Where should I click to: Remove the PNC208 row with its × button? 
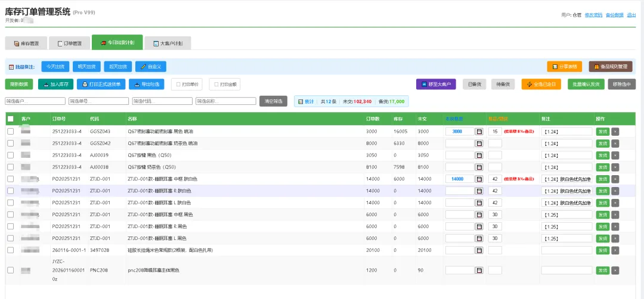pyautogui.click(x=615, y=270)
